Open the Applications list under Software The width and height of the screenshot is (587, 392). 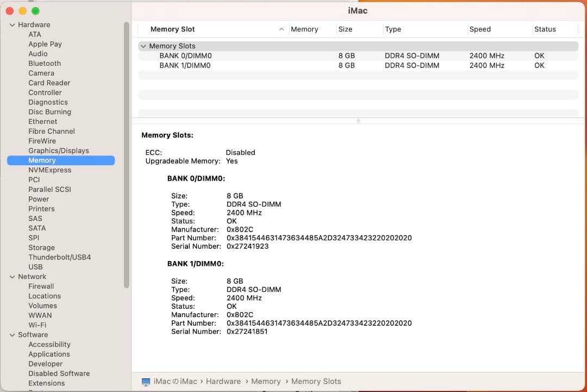coord(49,354)
